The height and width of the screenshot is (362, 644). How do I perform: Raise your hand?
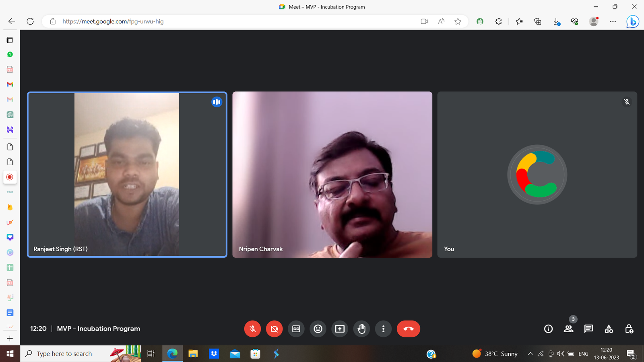pos(361,329)
